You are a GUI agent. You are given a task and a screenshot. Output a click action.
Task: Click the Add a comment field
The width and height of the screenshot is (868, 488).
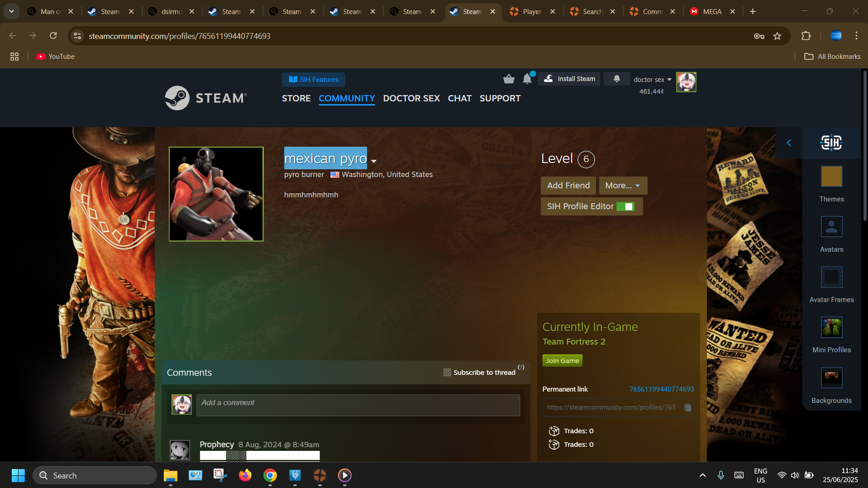click(358, 405)
